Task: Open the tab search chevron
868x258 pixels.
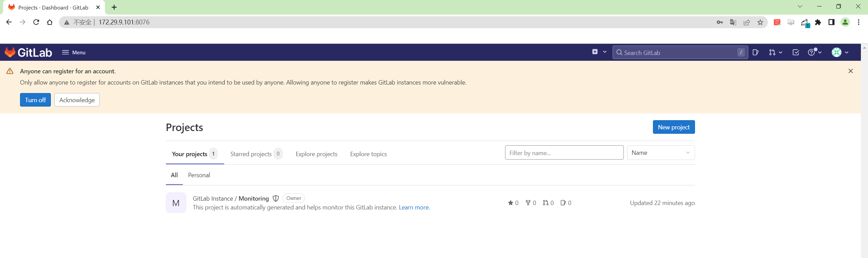Action: point(800,6)
